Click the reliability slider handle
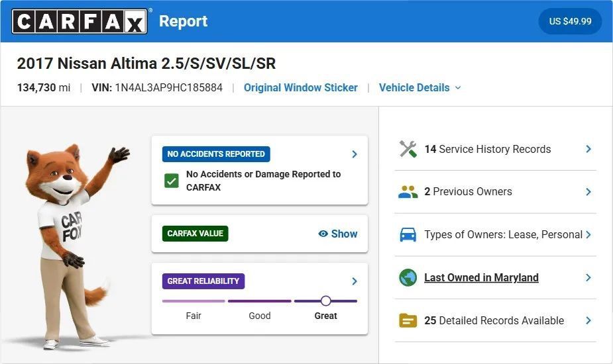This screenshot has width=613, height=364. tap(325, 300)
